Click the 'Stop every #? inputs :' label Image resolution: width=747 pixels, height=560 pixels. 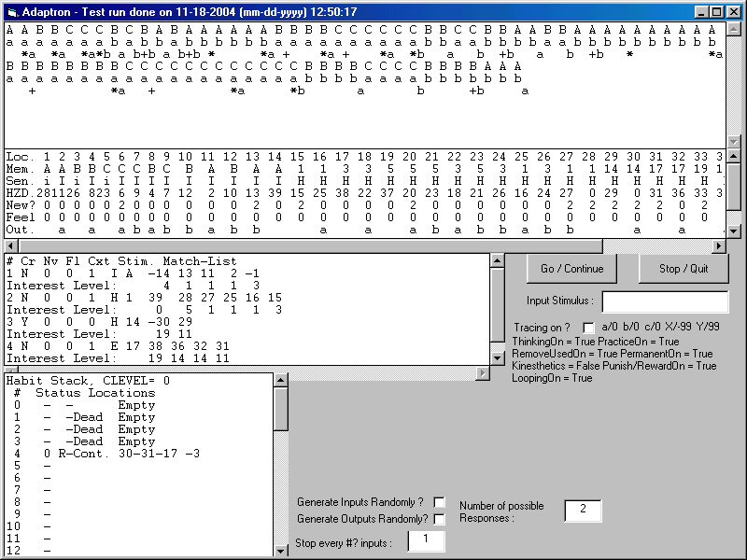tap(344, 543)
